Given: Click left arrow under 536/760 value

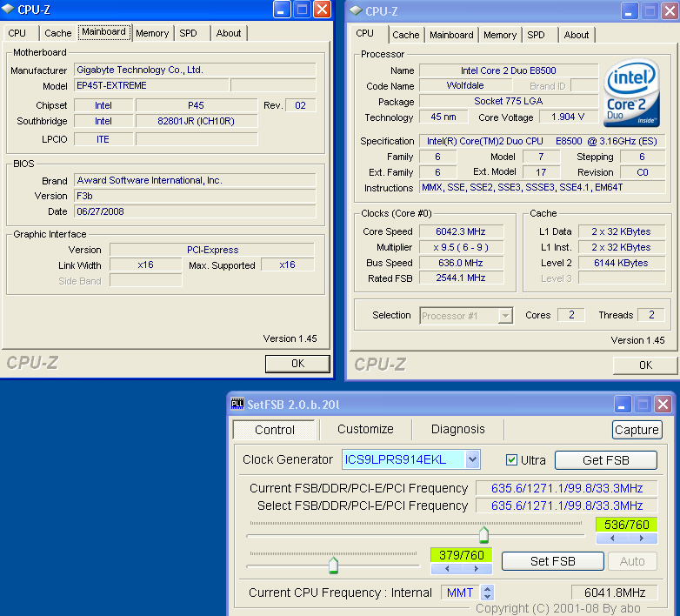Looking at the screenshot, I should [612, 539].
